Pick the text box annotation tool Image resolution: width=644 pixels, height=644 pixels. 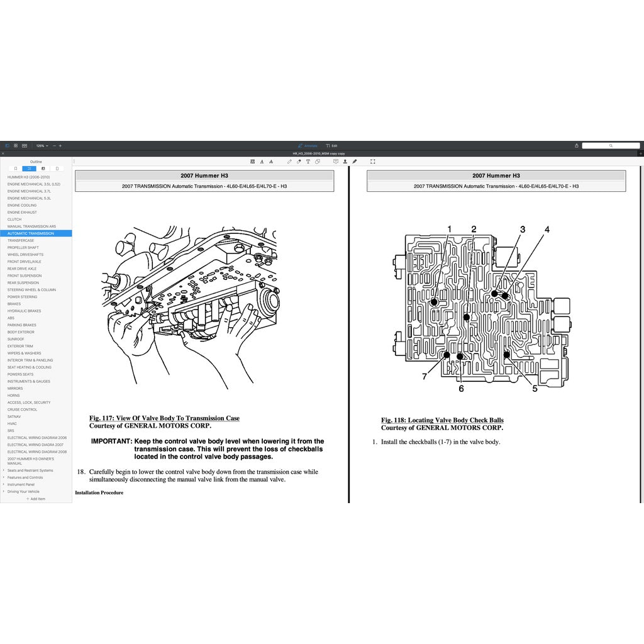pos(308,162)
